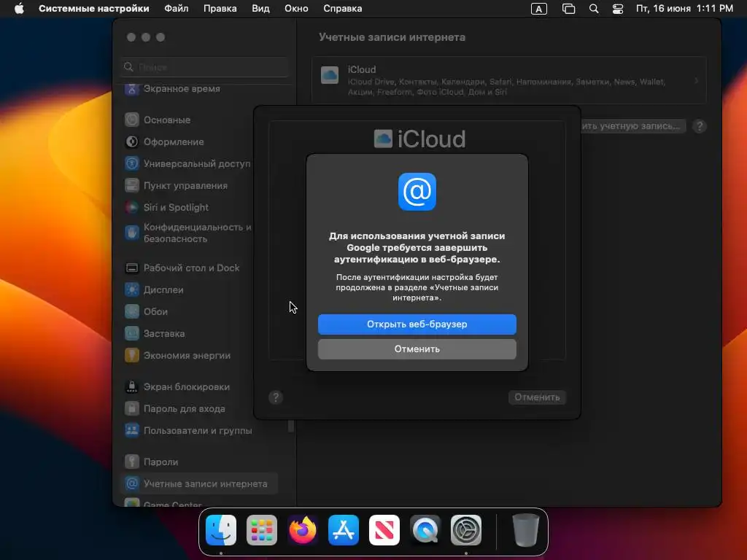Open Finder from the Dock
The height and width of the screenshot is (560, 747).
pyautogui.click(x=221, y=530)
